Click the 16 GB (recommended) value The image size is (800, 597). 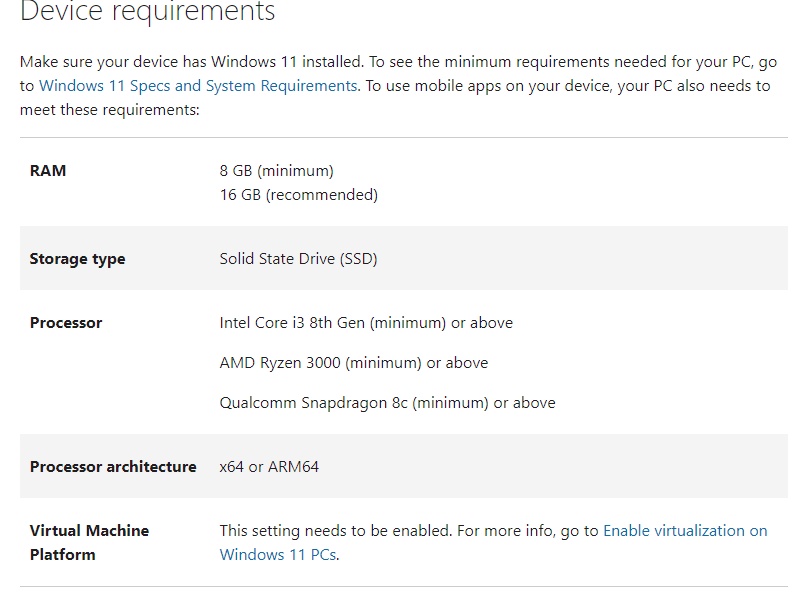pyautogui.click(x=299, y=194)
